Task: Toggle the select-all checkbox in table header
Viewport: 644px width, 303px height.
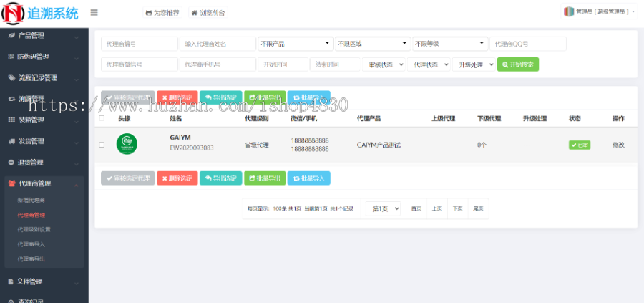Action: click(102, 118)
